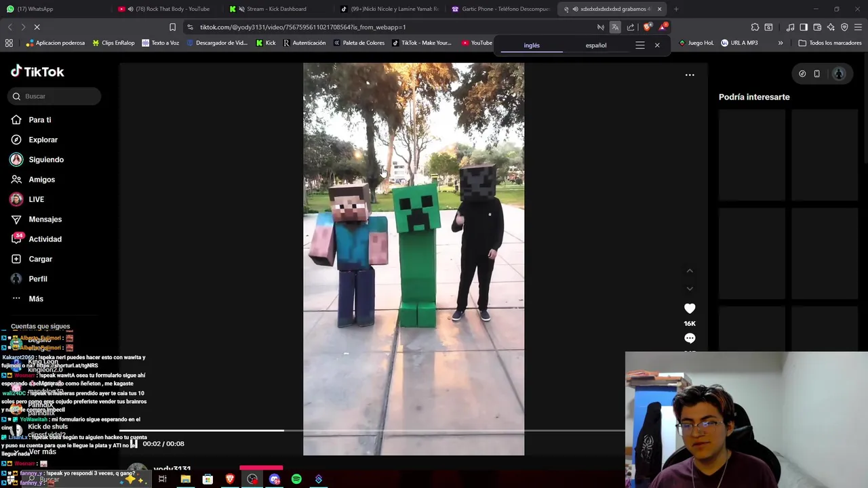The height and width of the screenshot is (488, 868).
Task: Open Clips EnRalop bookmark
Action: tap(113, 43)
